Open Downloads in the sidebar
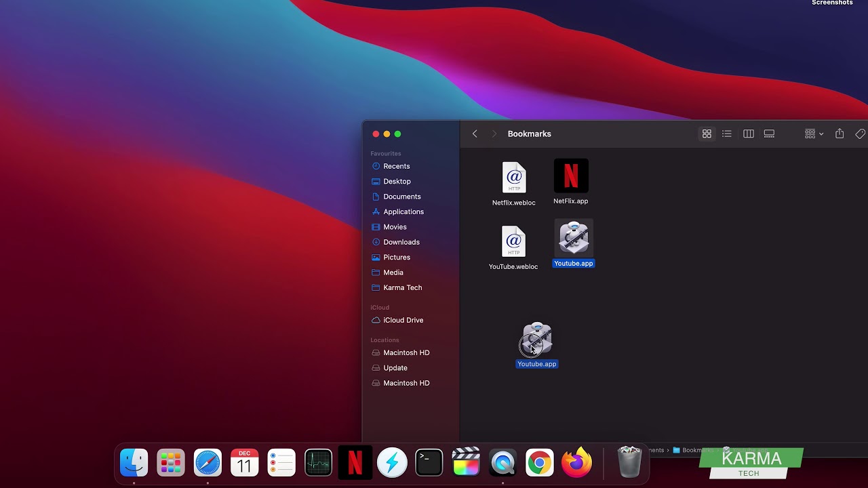868x488 pixels. coord(401,242)
